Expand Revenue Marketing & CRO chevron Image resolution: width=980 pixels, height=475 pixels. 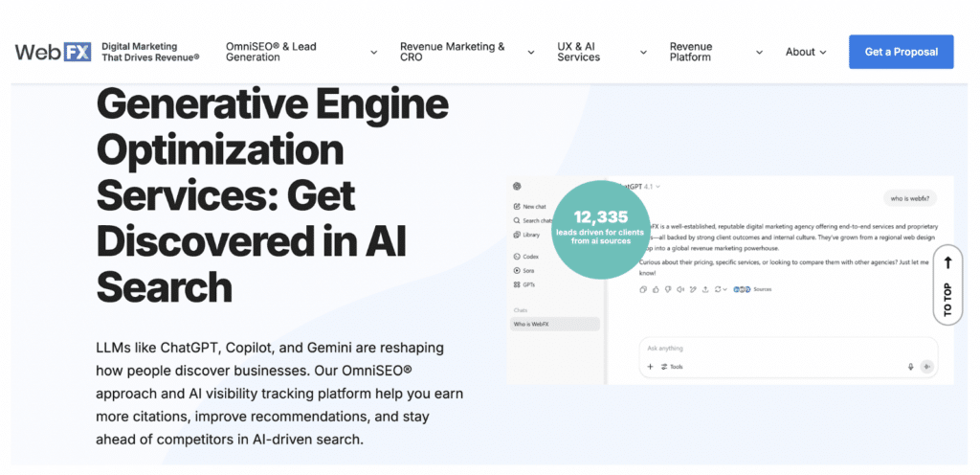[x=530, y=53]
